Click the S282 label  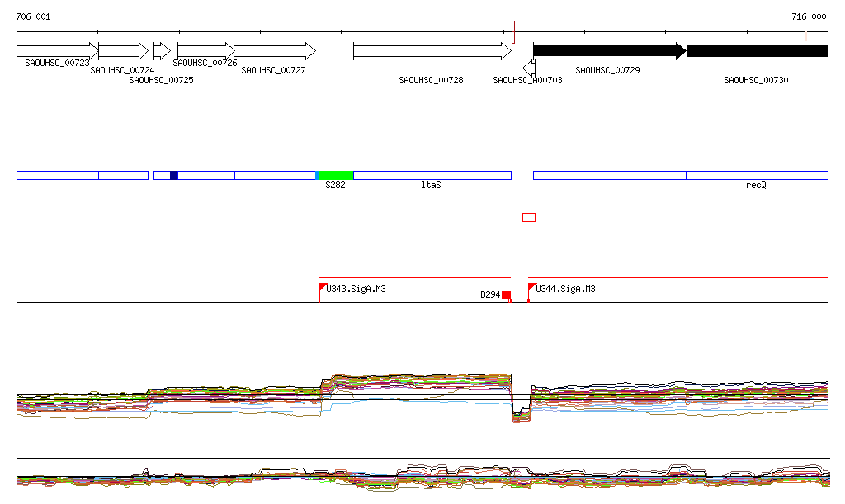[x=335, y=186]
